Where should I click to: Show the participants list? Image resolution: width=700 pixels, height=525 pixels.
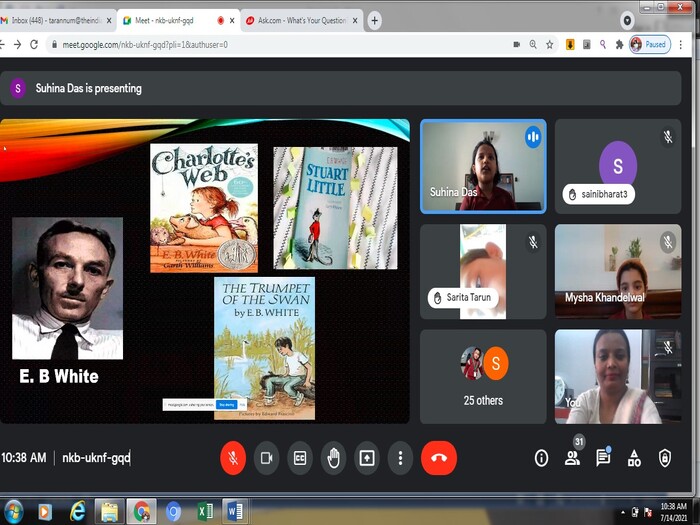pyautogui.click(x=572, y=458)
